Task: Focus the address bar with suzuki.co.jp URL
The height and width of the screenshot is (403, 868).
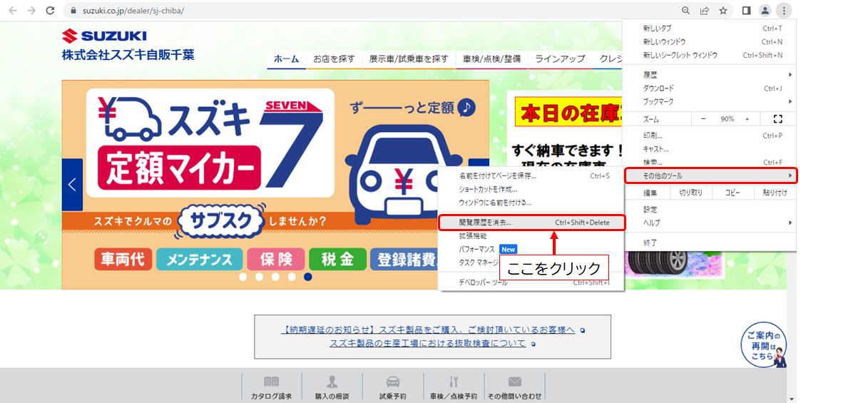Action: (132, 11)
